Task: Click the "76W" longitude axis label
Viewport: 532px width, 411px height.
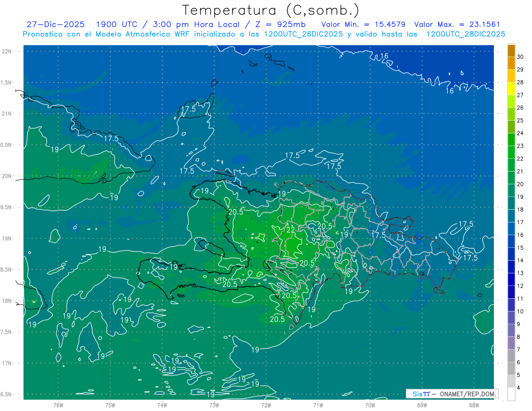Action: (x=58, y=405)
